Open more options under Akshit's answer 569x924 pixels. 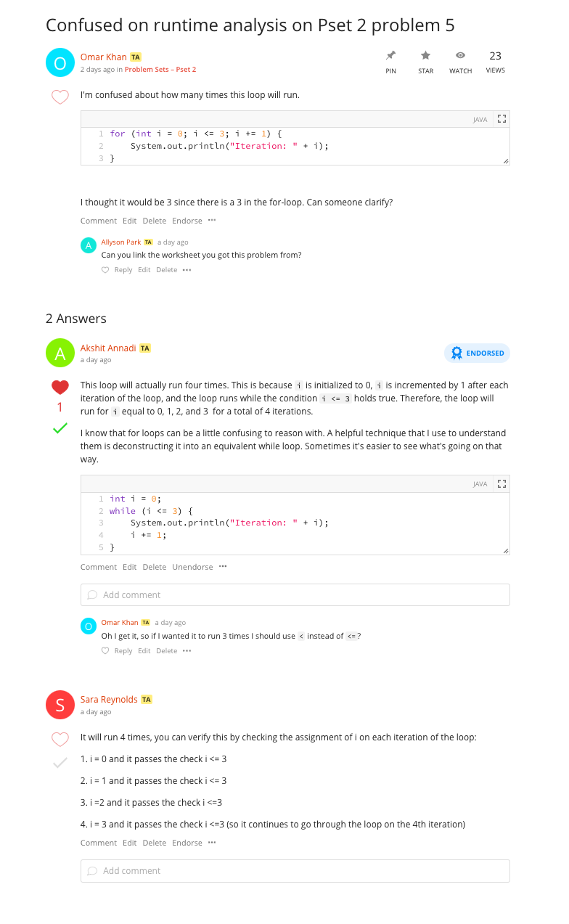coord(223,567)
